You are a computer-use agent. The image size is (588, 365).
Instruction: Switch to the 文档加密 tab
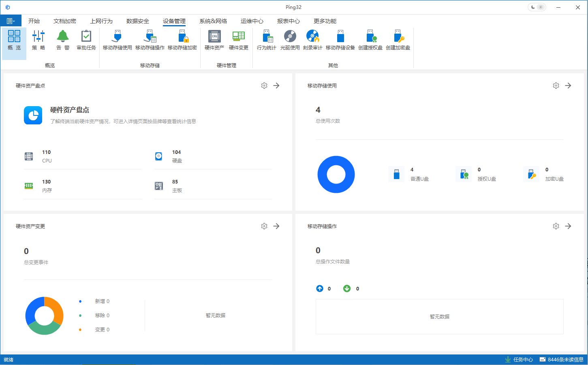point(65,21)
